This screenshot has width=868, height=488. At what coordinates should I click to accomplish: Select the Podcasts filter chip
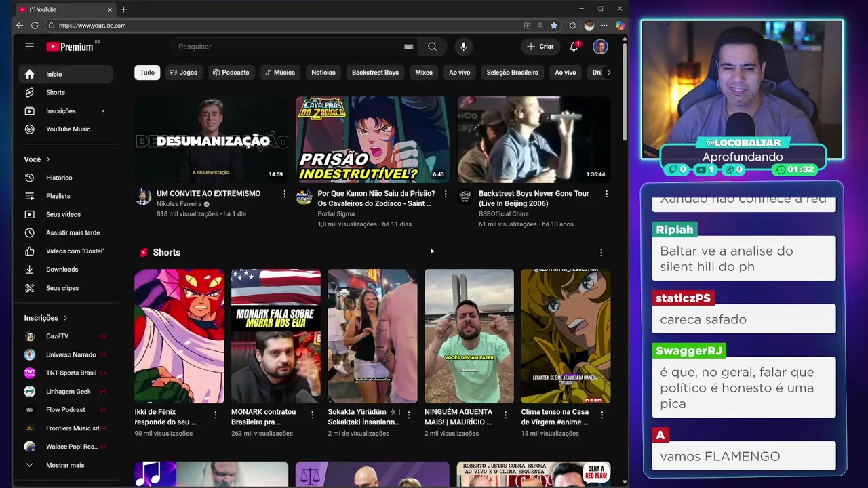click(x=231, y=73)
